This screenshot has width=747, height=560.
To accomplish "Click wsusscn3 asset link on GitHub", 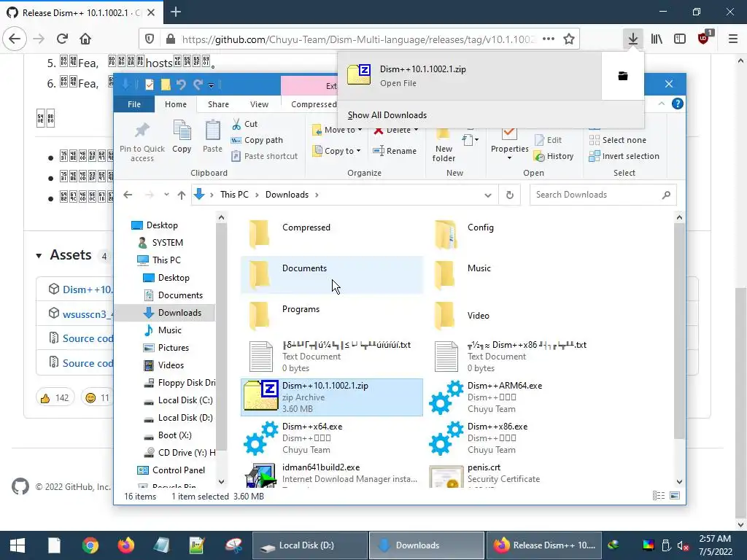I will pyautogui.click(x=88, y=314).
